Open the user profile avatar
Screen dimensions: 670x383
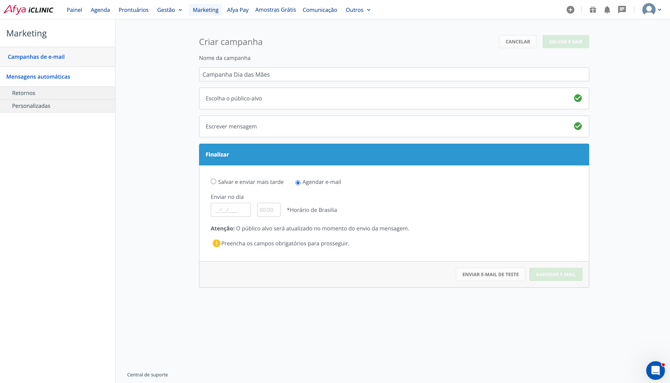(x=649, y=9)
